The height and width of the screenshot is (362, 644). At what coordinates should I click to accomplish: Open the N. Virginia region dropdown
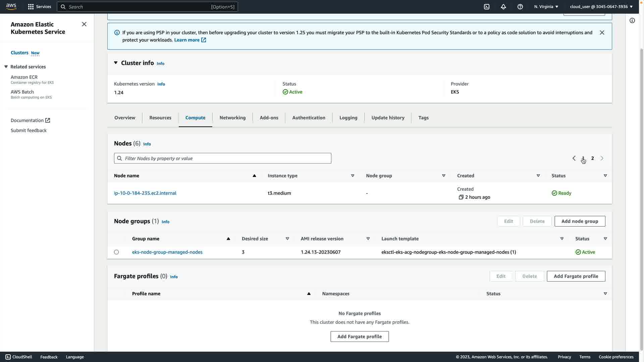[x=546, y=7]
